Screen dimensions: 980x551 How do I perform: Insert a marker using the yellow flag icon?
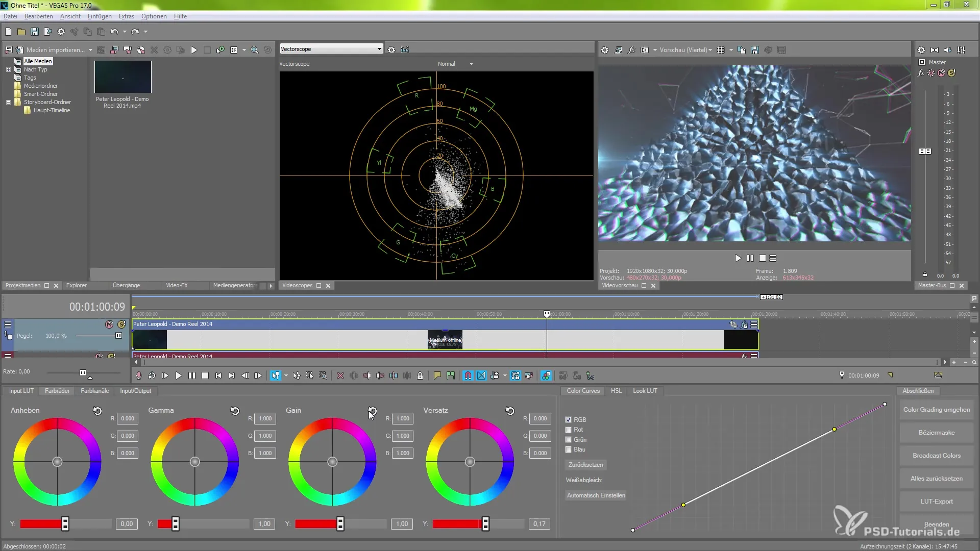pos(437,375)
